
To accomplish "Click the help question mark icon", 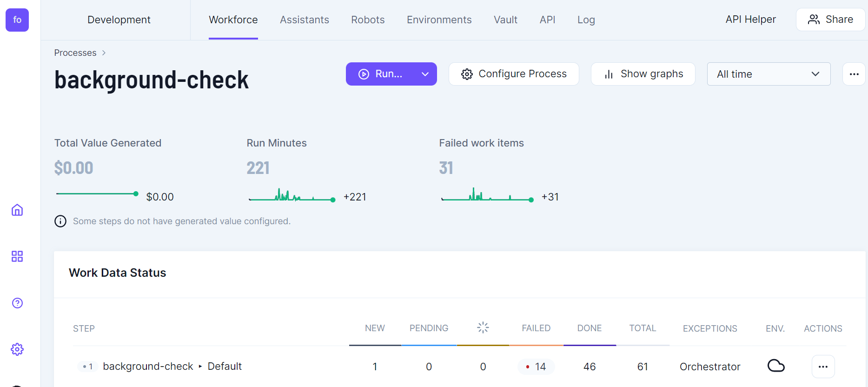I will (x=17, y=303).
